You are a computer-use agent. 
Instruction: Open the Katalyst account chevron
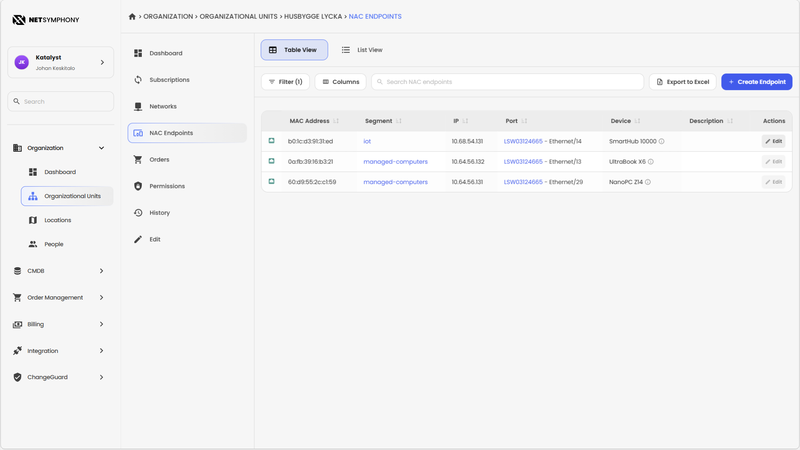[x=102, y=62]
